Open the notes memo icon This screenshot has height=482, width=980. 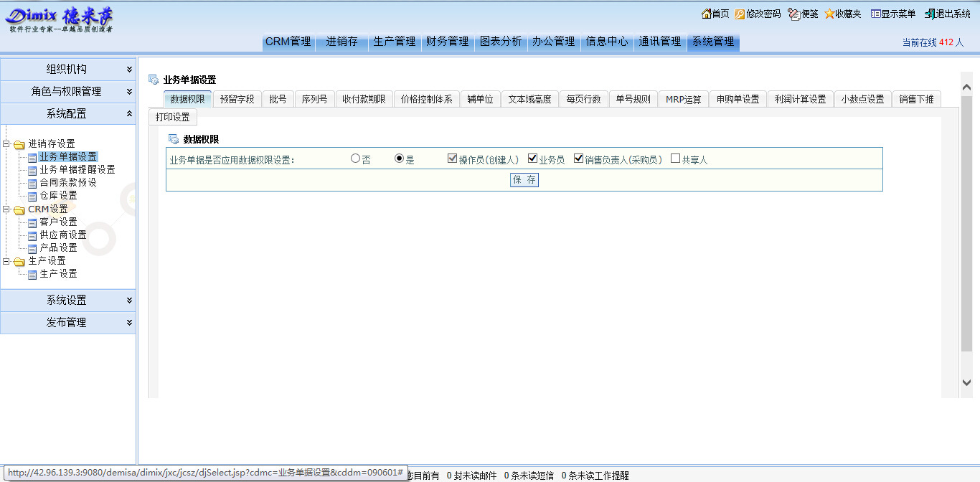(x=793, y=14)
